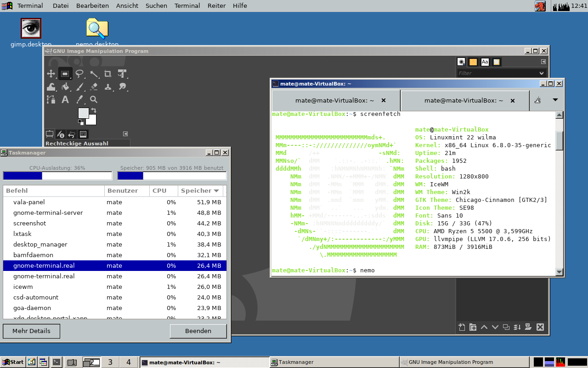The width and height of the screenshot is (588, 368).
Task: Select the Color Picker eyedropper tool
Action: [79, 99]
